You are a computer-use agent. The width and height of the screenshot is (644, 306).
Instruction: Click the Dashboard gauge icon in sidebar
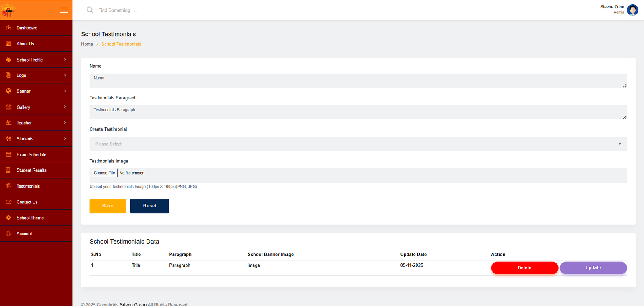pyautogui.click(x=8, y=28)
